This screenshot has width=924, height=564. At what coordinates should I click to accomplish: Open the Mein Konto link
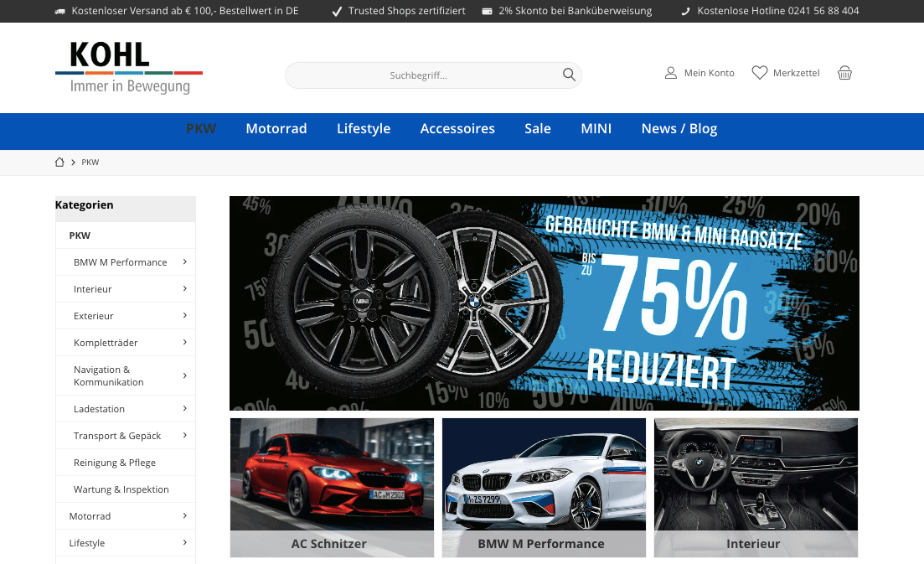coord(709,73)
